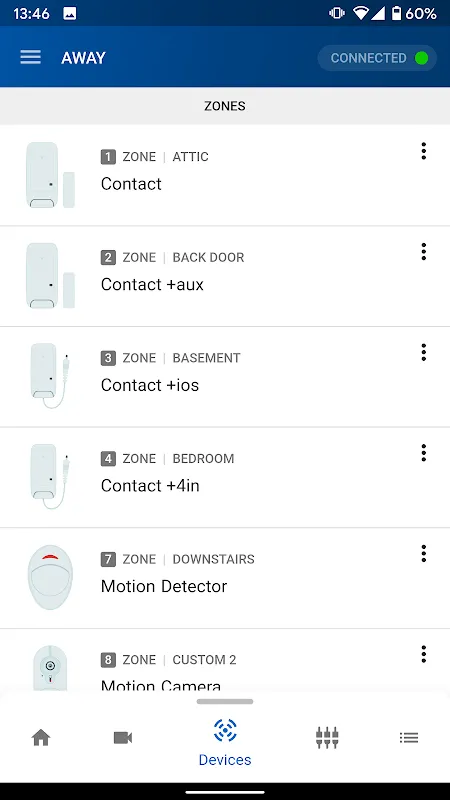This screenshot has height=800, width=450.
Task: Tap the Downstairs motion detector icon
Action: 50,577
